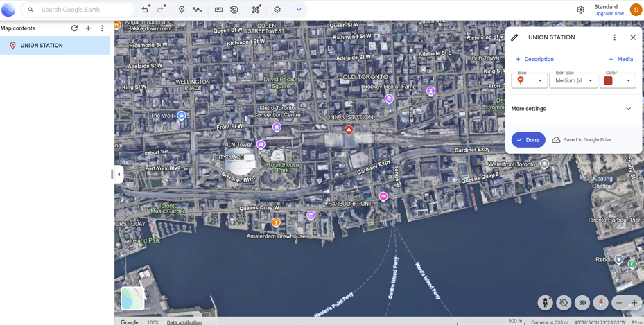Open the Measure distance ruler tool
Screen dimensions: 644x325
pyautogui.click(x=218, y=10)
